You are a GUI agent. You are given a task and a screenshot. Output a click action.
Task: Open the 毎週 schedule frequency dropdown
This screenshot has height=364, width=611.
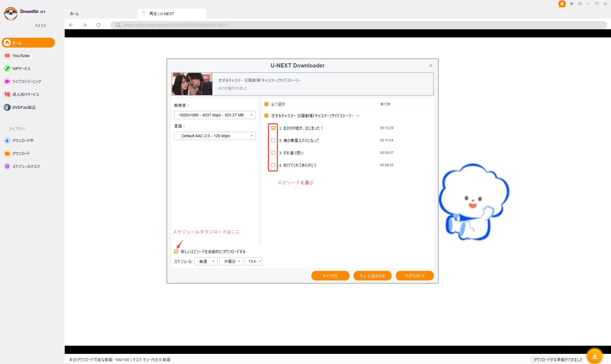click(x=206, y=261)
